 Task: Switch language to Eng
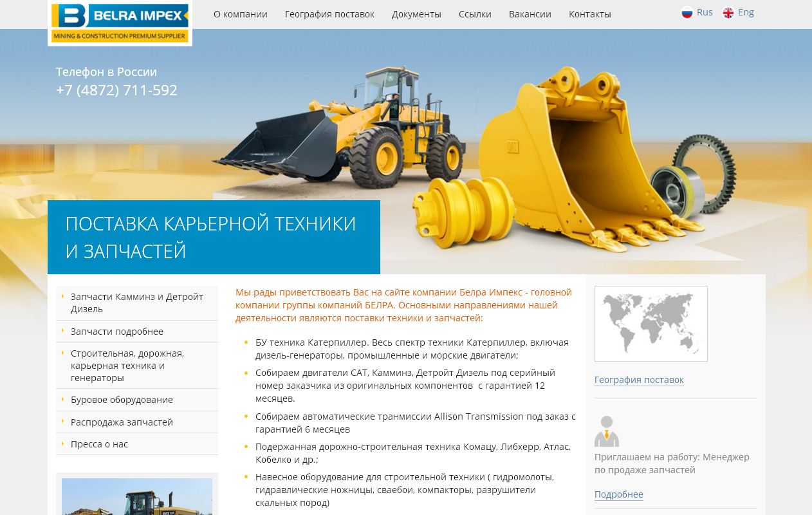pyautogui.click(x=746, y=12)
